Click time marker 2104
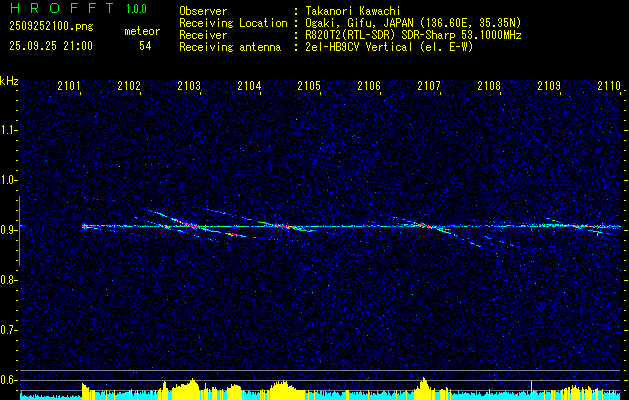Screen dimensions: 629x400 pyautogui.click(x=249, y=85)
